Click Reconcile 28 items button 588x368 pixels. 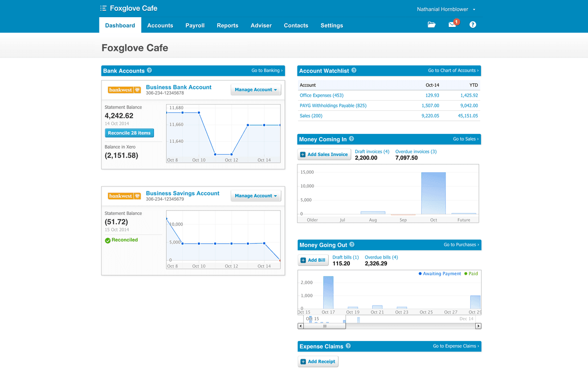click(x=129, y=133)
